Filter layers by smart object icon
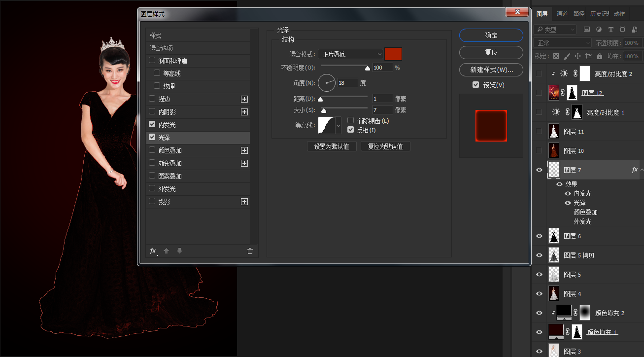The width and height of the screenshot is (644, 357). click(635, 29)
